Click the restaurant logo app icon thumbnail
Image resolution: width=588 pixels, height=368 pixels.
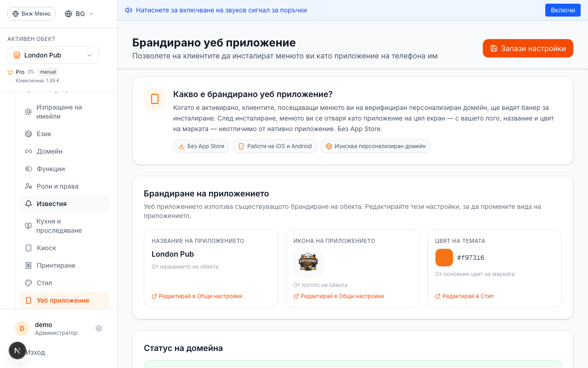pos(308,263)
